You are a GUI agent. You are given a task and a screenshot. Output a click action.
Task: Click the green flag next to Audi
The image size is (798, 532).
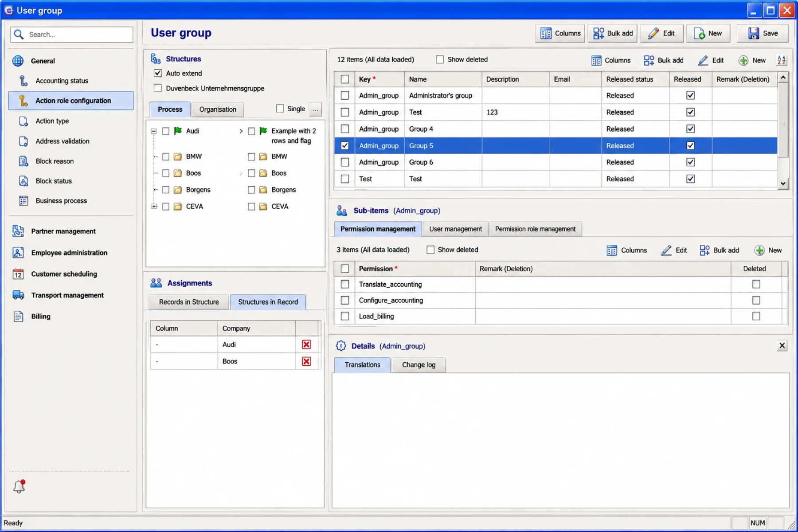pos(178,131)
